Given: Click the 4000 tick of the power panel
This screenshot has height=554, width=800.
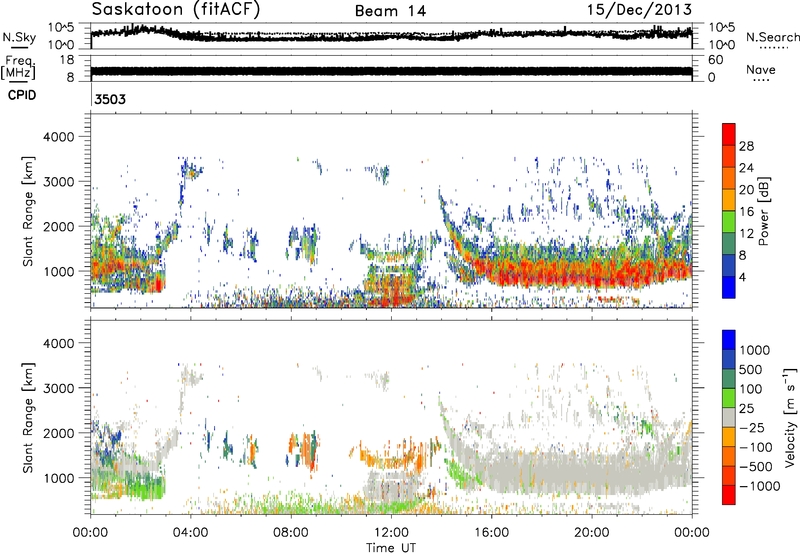Looking at the screenshot, I should 59,137.
